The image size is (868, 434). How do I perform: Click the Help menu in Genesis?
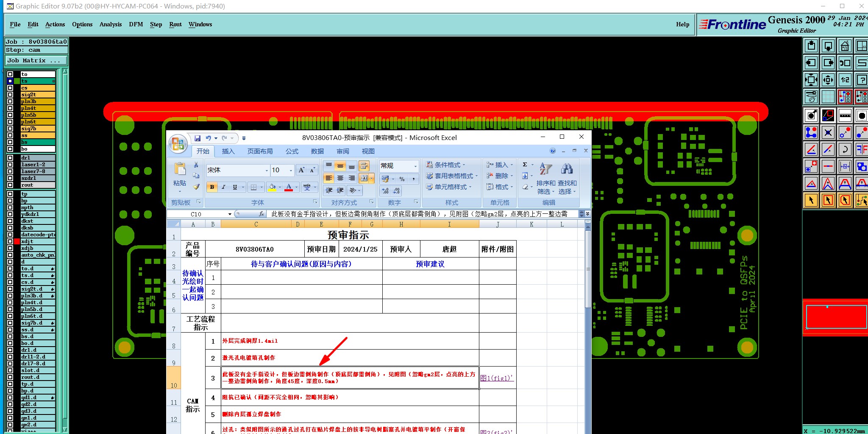coord(682,24)
